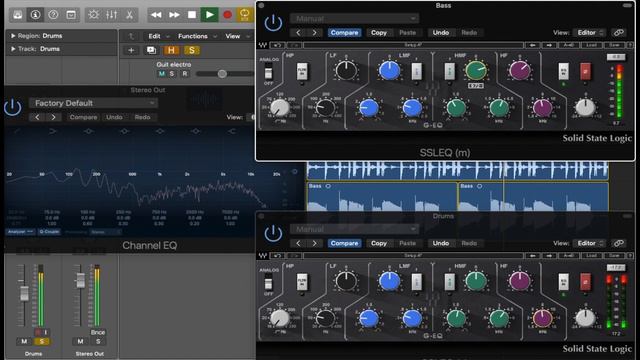Open the Editors scissors icon
The height and width of the screenshot is (360, 640).
click(x=129, y=15)
